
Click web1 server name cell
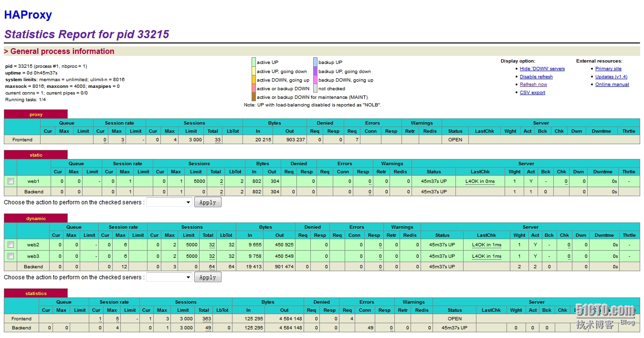[33, 181]
